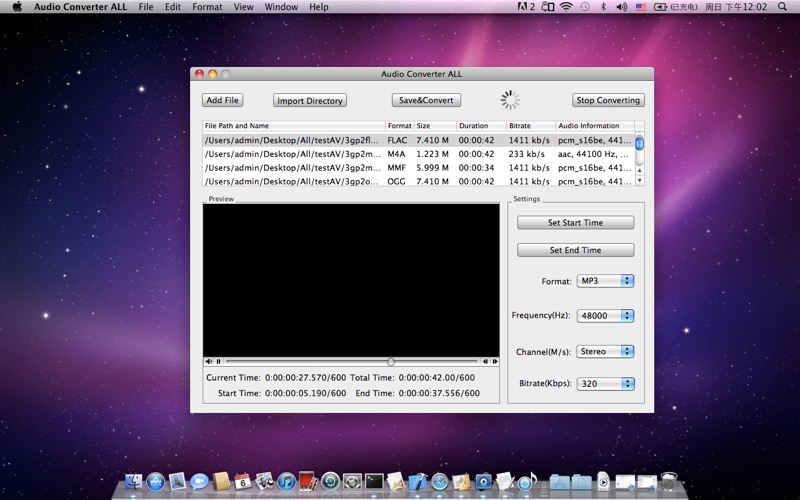Open Safari from the dock
This screenshot has width=800, height=500.
pos(439,481)
